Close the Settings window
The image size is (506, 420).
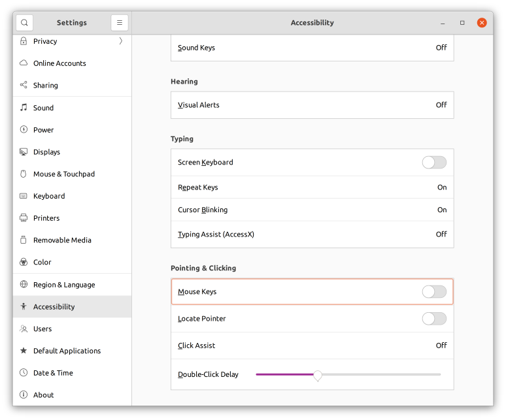point(482,23)
